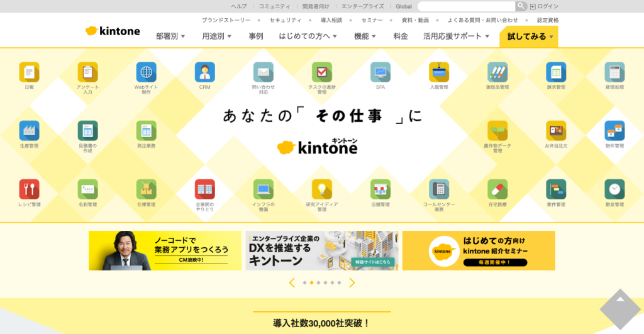This screenshot has width=644, height=334.
Task: Click the gray diamond back-to-top button
Action: click(x=619, y=309)
